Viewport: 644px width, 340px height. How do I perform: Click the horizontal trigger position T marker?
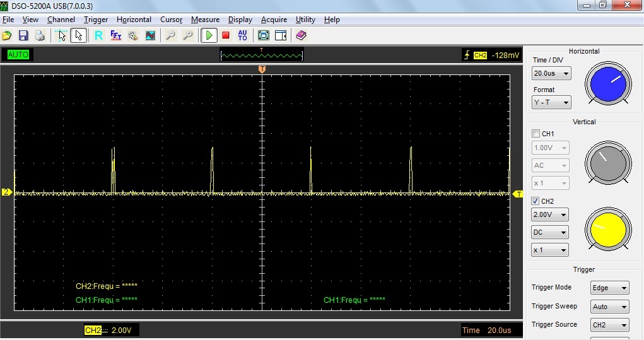(262, 69)
